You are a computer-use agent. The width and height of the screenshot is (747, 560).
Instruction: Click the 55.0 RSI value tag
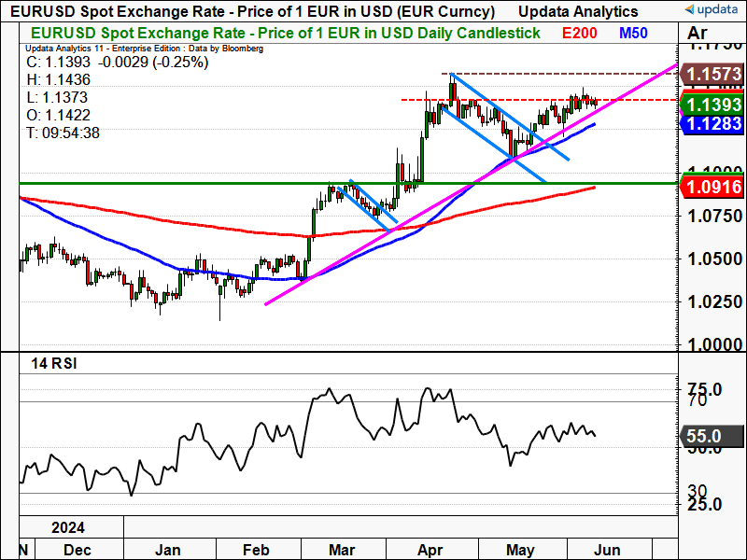tap(712, 436)
